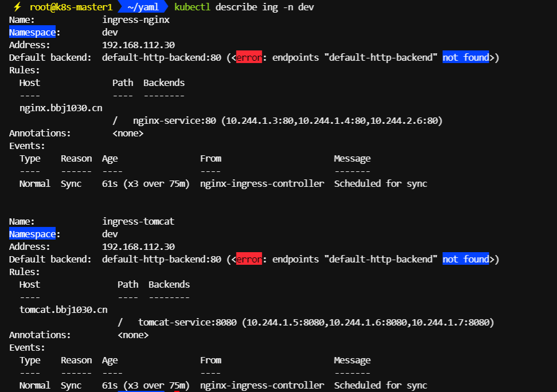557x392 pixels.
Task: Click the 192.168.112.30 address under ingress-nginx
Action: [x=138, y=45]
